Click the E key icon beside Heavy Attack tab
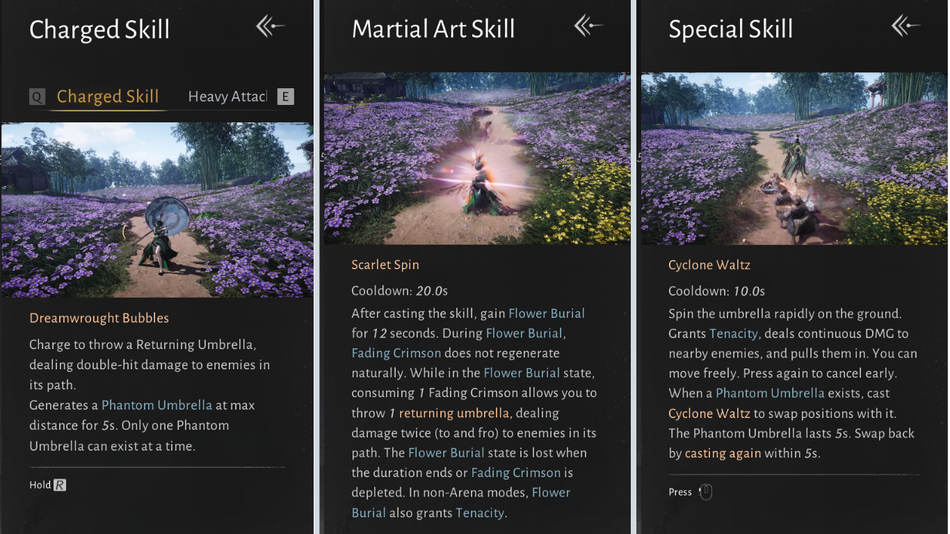 285,96
